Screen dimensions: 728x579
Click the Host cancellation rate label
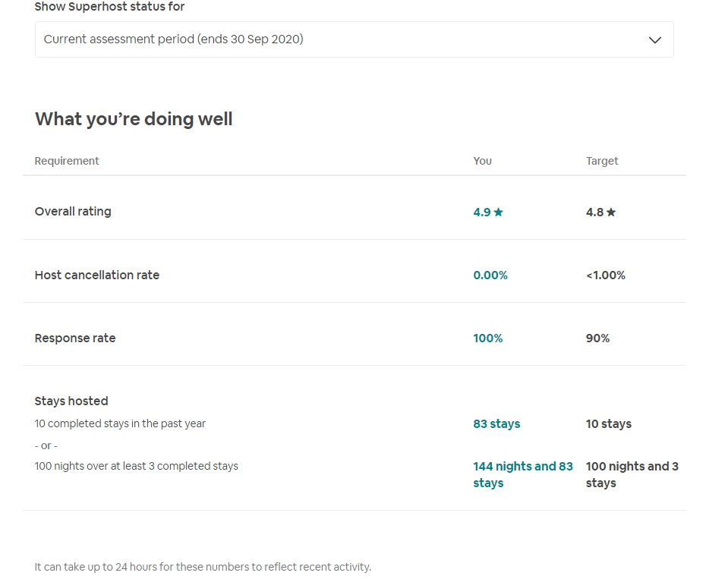[x=97, y=275]
